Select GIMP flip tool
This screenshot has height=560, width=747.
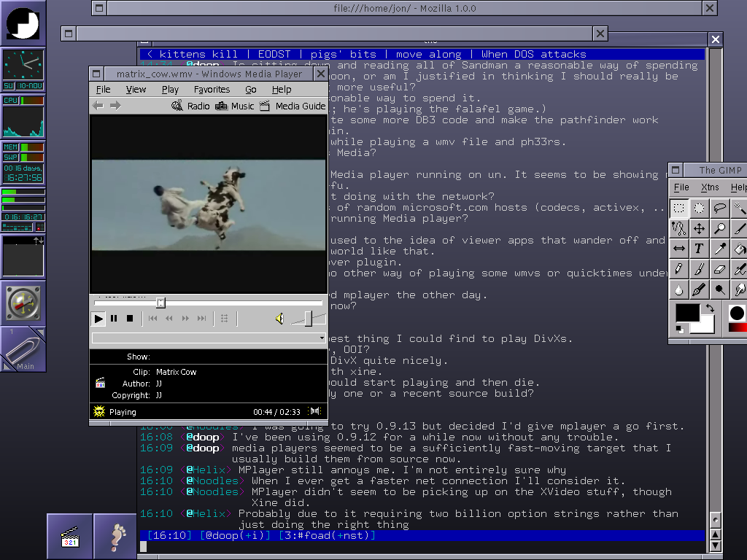[x=679, y=249]
